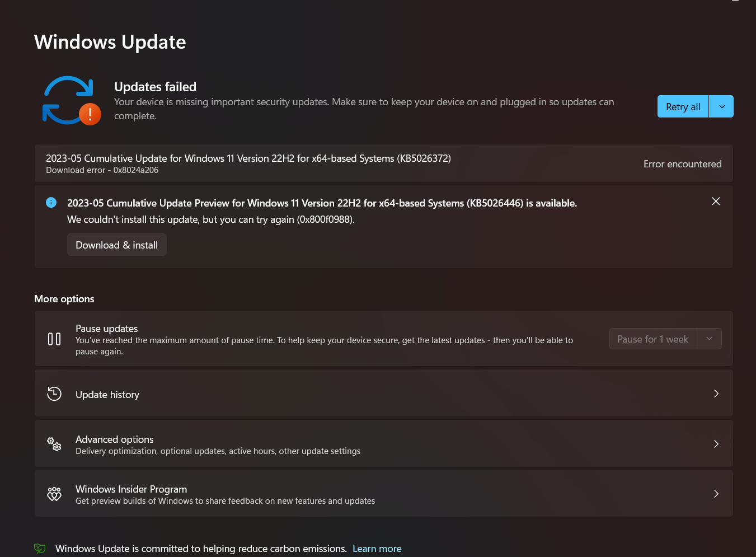Screen dimensions: 756x557
Task: Open the Retry all dropdown arrow
Action: coord(722,106)
